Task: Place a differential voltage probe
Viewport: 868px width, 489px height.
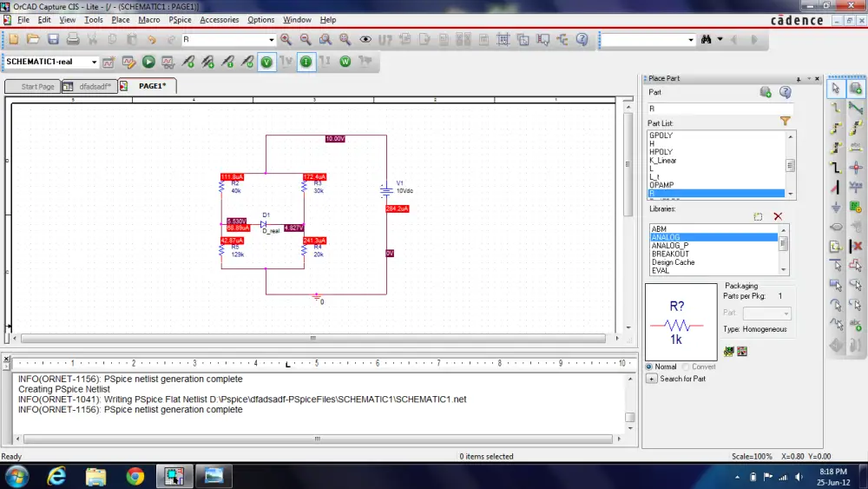Action: pyautogui.click(x=208, y=62)
